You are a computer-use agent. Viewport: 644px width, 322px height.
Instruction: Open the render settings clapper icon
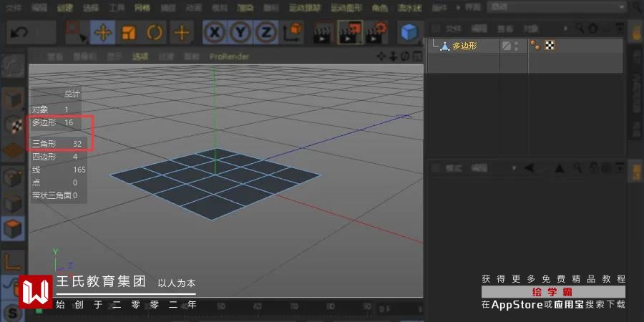click(376, 32)
